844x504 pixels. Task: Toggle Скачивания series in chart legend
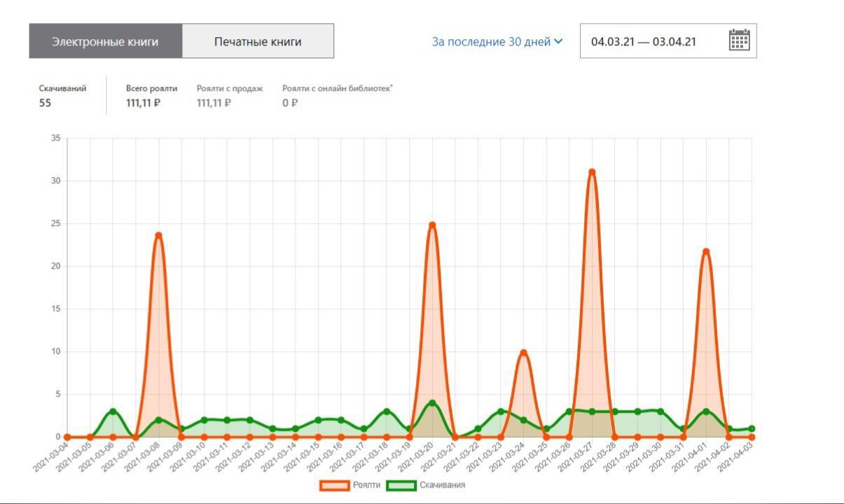pos(442,485)
